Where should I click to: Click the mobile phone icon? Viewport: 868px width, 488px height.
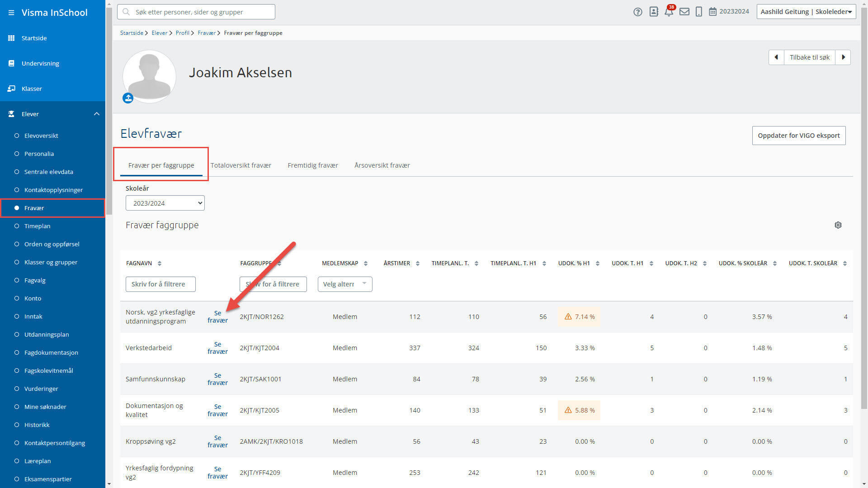(698, 12)
